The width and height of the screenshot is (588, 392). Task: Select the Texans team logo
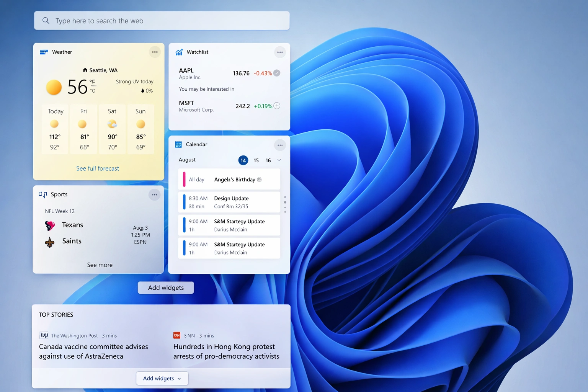(x=50, y=225)
